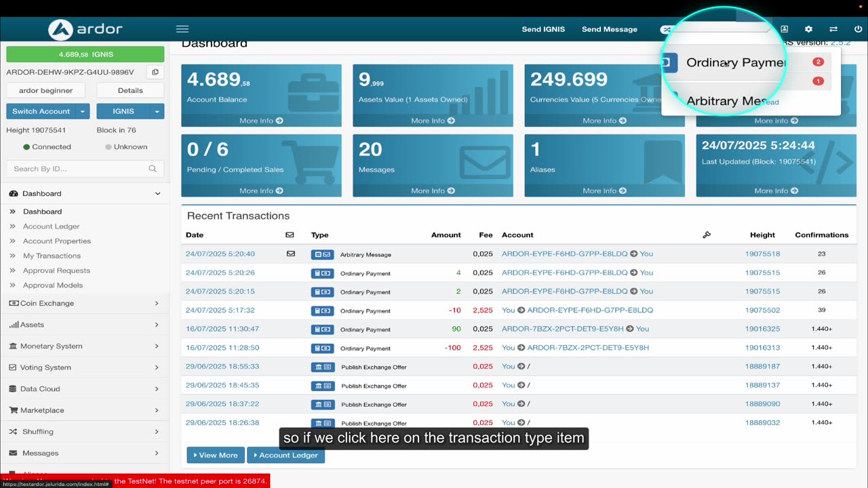868x488 pixels.
Task: Open the settings gear icon
Action: click(808, 29)
